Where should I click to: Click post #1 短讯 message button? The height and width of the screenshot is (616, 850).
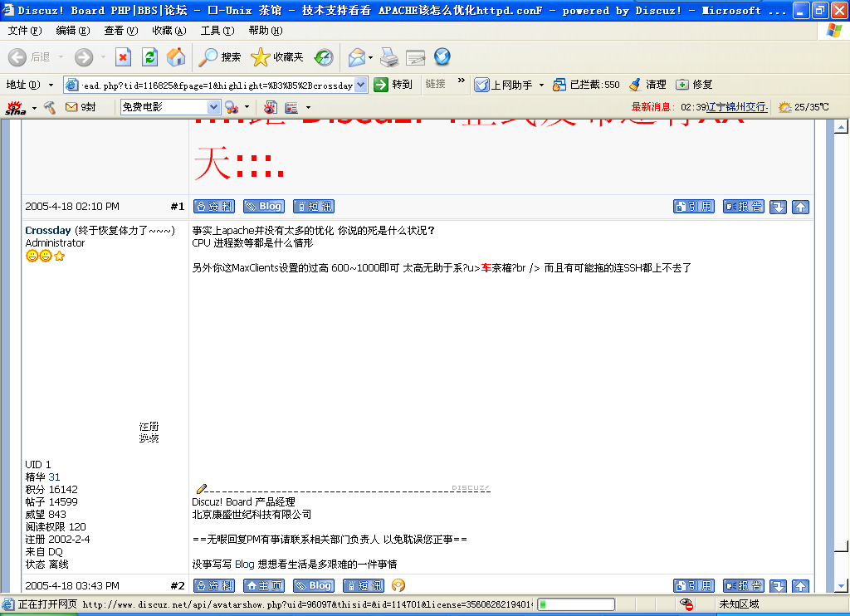[x=314, y=207]
